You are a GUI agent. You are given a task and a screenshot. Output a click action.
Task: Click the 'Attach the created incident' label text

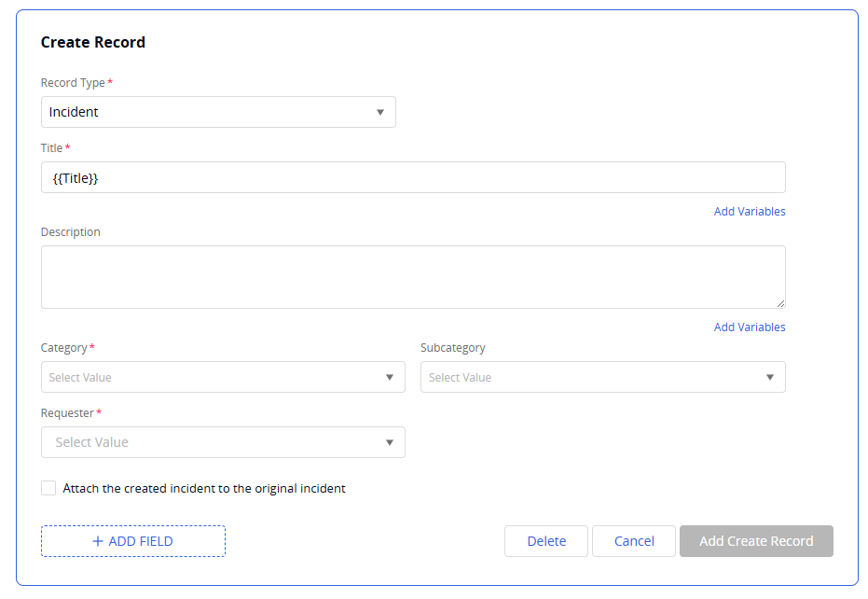[x=204, y=488]
